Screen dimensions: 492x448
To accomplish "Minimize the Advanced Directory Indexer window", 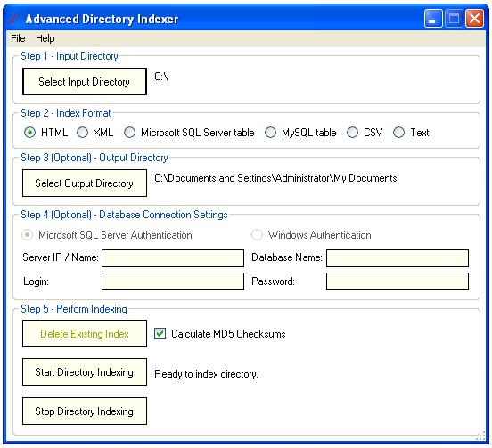I will click(x=433, y=19).
